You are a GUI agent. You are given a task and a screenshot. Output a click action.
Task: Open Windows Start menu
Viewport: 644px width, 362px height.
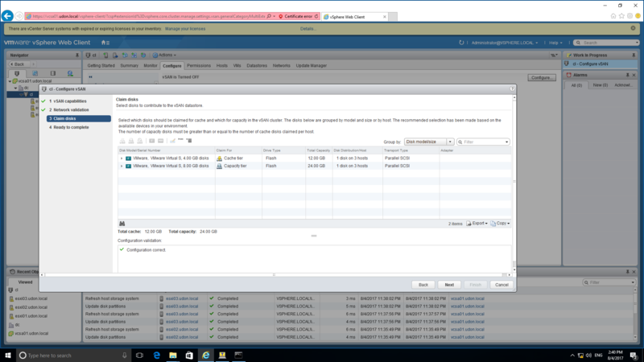click(x=8, y=356)
